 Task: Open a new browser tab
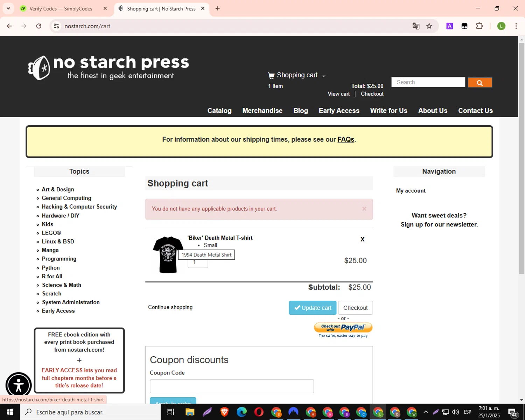(218, 9)
